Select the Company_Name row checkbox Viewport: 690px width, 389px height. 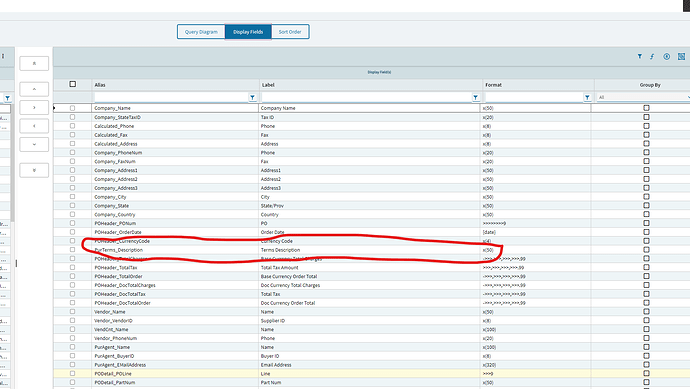[x=72, y=108]
